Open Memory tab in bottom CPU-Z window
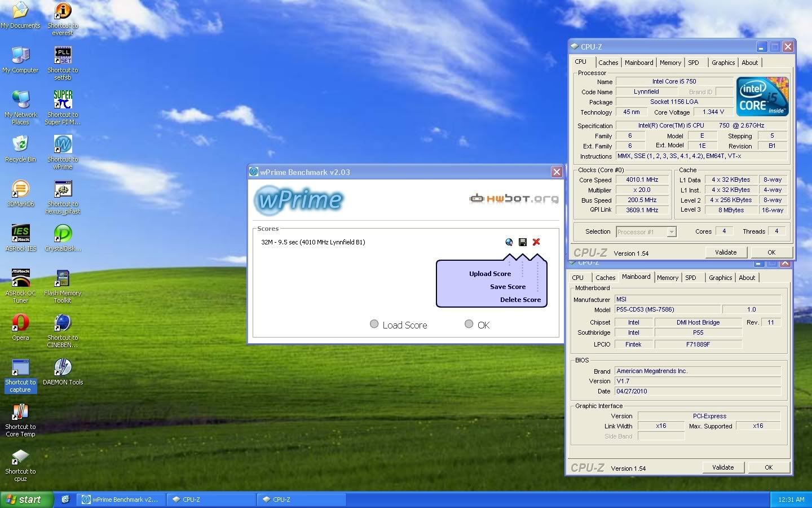The width and height of the screenshot is (812, 508). pos(668,278)
